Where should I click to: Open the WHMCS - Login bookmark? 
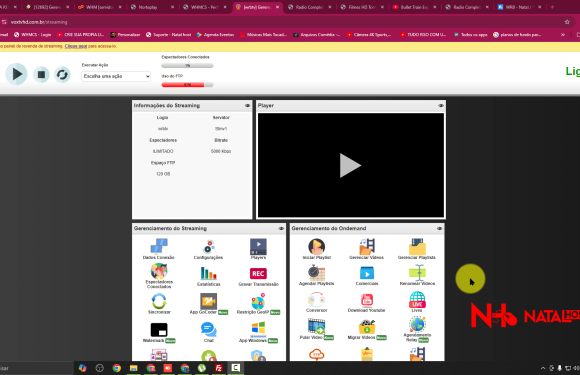(33, 35)
